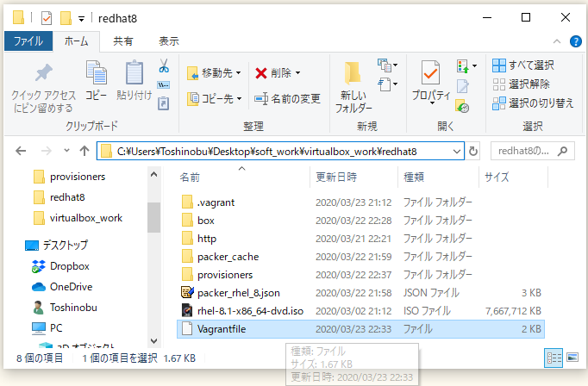Image resolution: width=588 pixels, height=386 pixels.
Task: Open Properties via checkmark icon
Action: click(430, 72)
